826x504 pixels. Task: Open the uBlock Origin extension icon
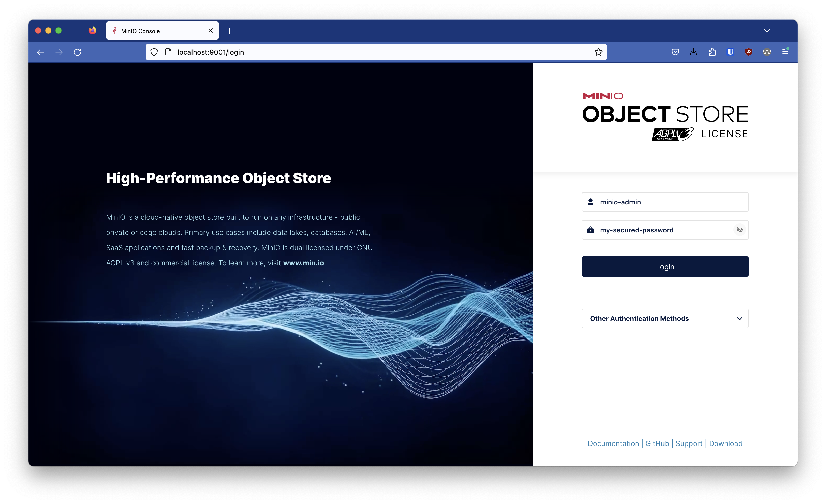click(x=748, y=52)
